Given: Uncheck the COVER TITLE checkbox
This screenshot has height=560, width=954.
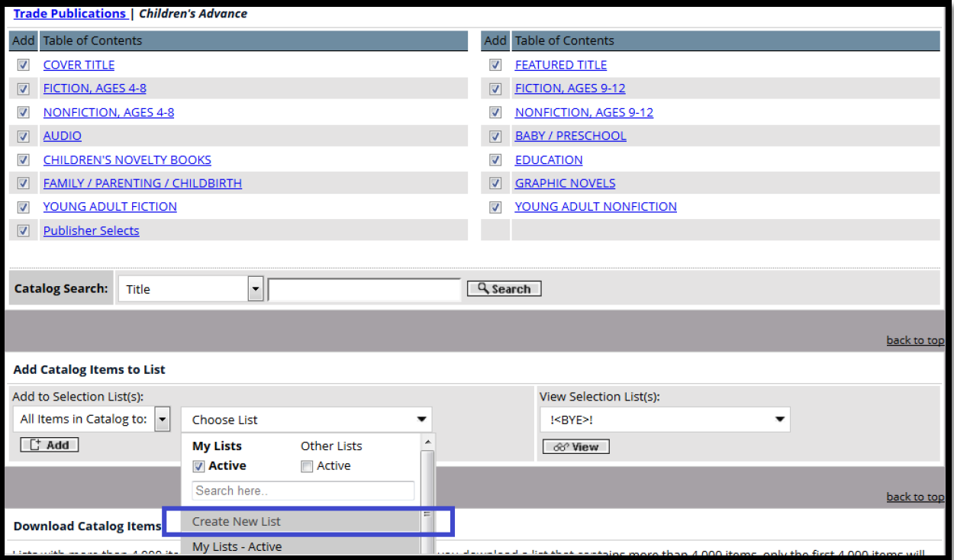Looking at the screenshot, I should click(x=24, y=66).
